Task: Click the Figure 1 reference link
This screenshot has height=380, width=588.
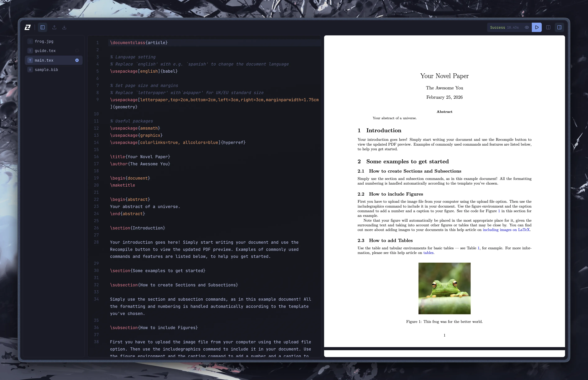Action: pyautogui.click(x=499, y=211)
